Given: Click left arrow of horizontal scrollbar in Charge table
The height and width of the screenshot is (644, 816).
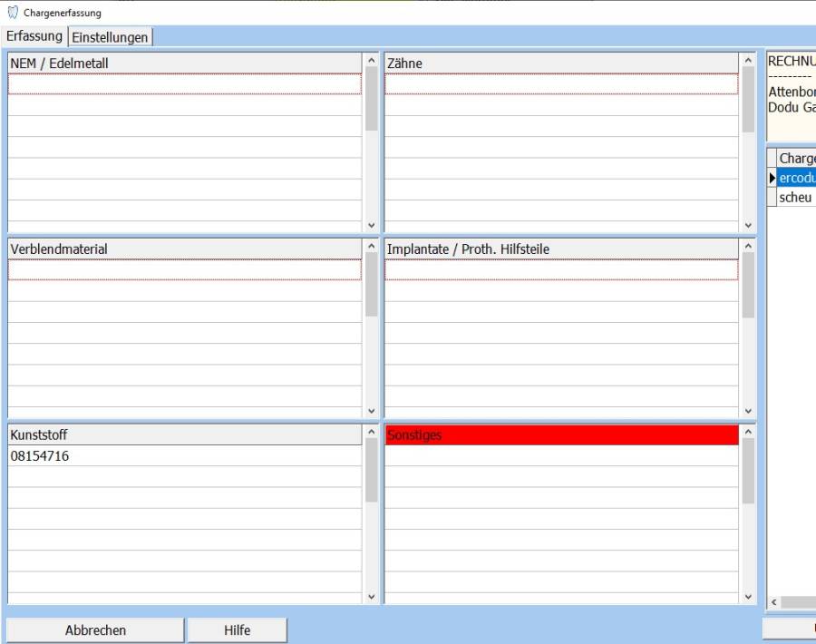Looking at the screenshot, I should [773, 602].
